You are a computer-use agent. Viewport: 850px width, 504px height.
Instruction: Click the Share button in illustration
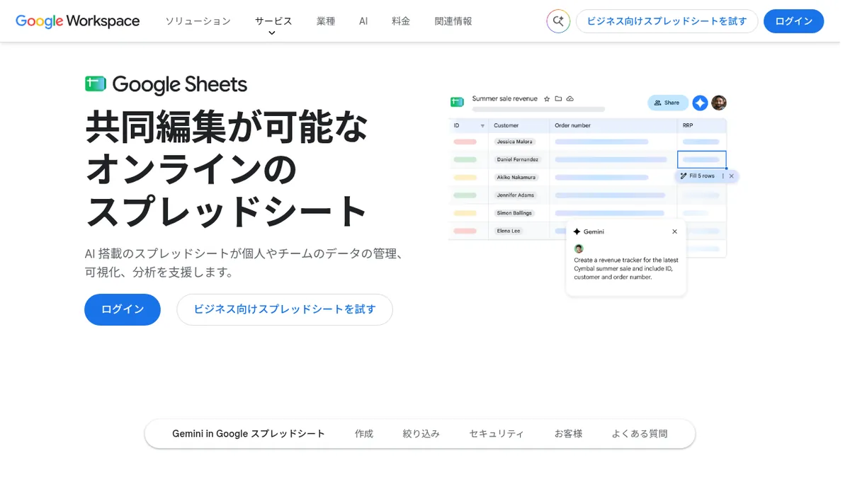[x=668, y=103]
